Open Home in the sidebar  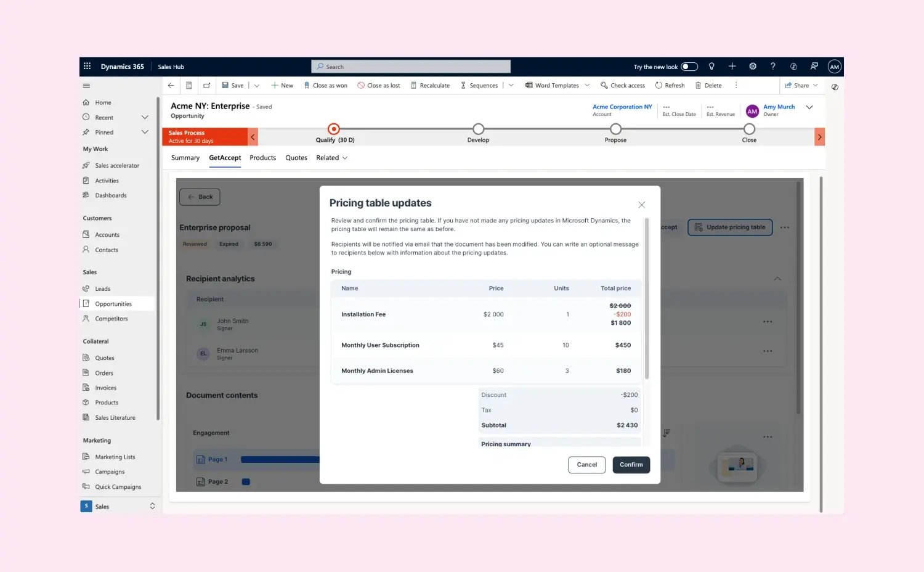(103, 102)
